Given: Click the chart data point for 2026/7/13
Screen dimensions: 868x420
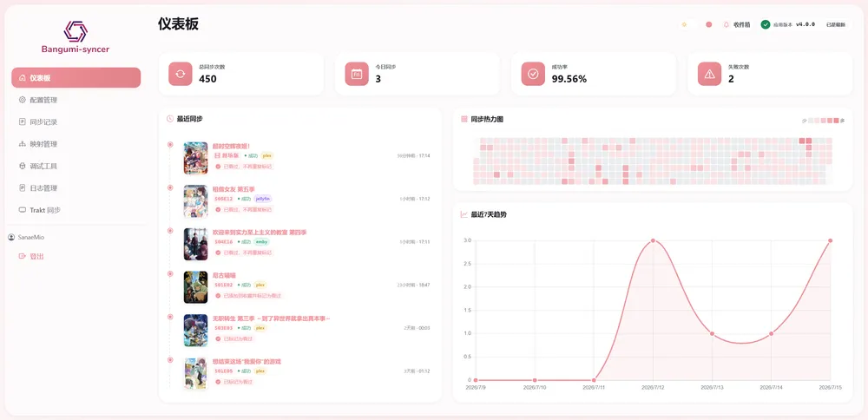Looking at the screenshot, I should coord(712,334).
